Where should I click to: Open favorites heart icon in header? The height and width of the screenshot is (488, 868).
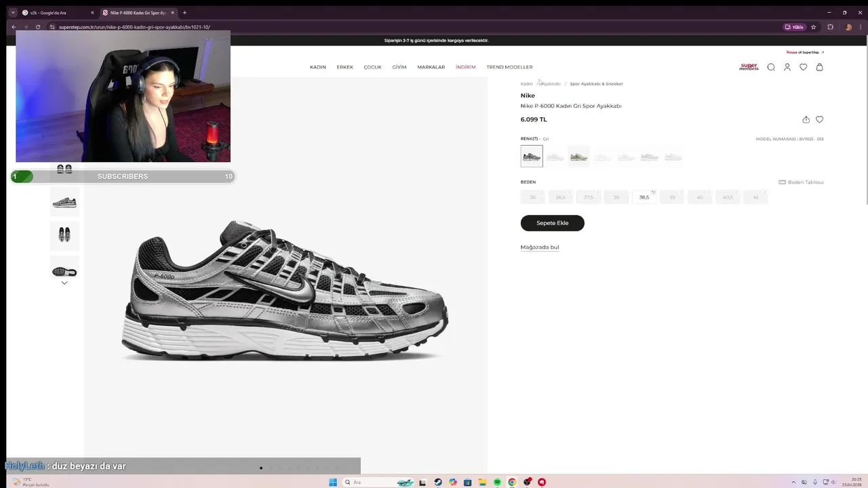point(804,67)
